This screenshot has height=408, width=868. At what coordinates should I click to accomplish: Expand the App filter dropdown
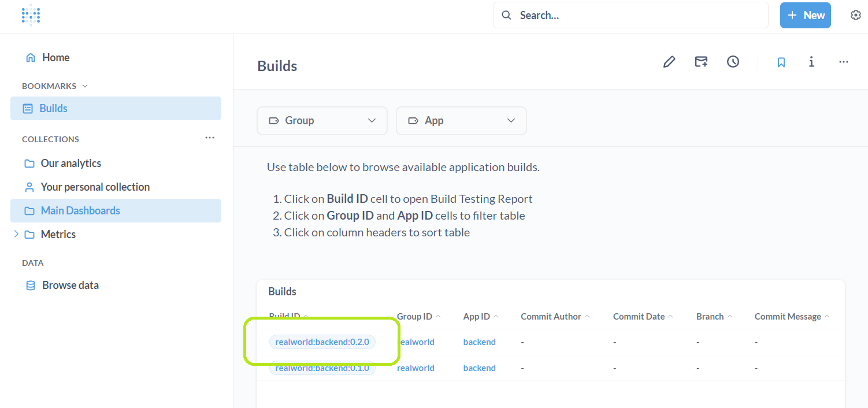(461, 121)
